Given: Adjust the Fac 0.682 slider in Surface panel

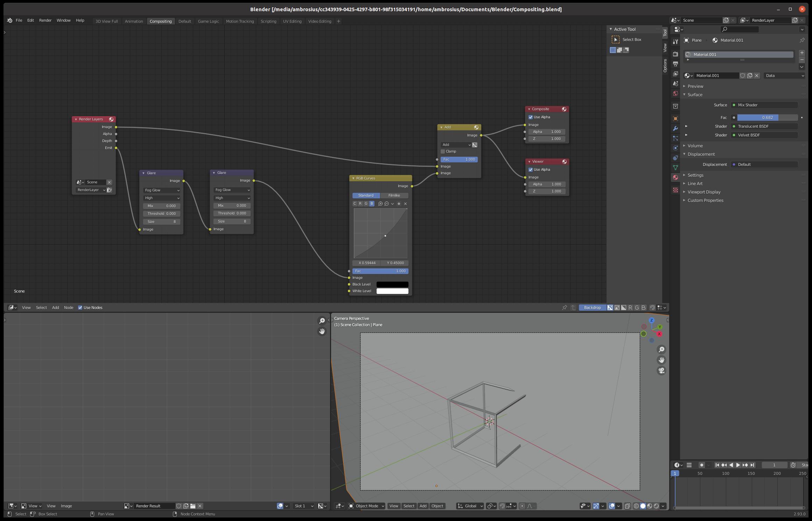Looking at the screenshot, I should coord(767,118).
